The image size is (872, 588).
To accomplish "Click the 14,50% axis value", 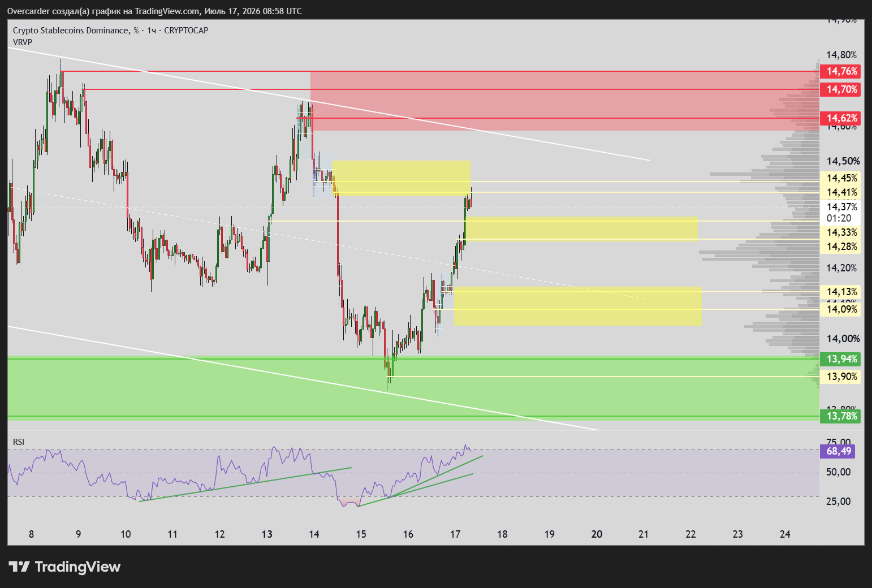I will coord(843,161).
